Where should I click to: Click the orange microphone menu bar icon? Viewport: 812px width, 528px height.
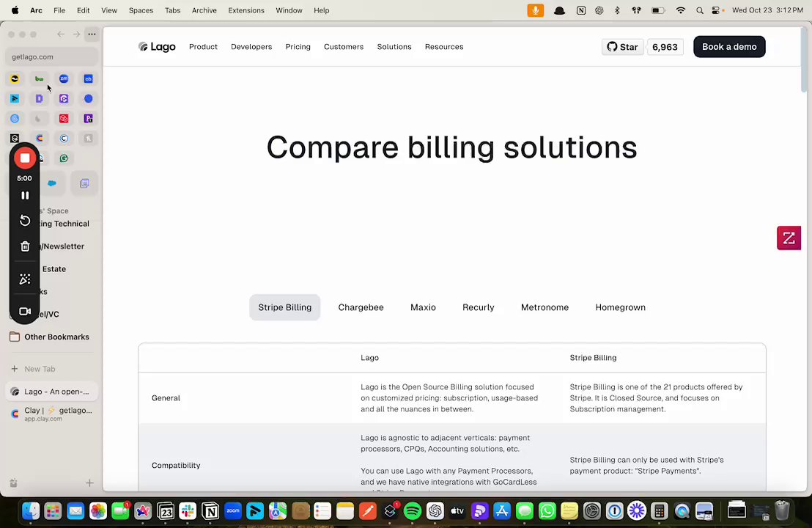[536, 10]
